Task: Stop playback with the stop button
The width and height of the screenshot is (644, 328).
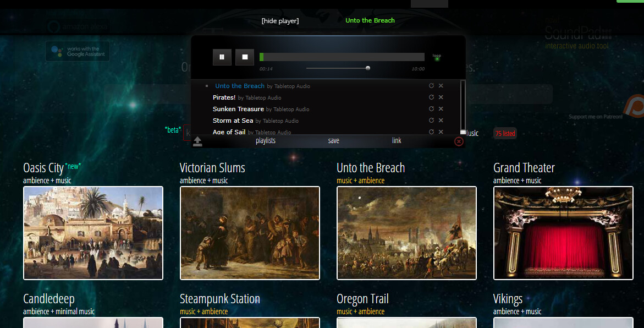Action: pos(245,57)
